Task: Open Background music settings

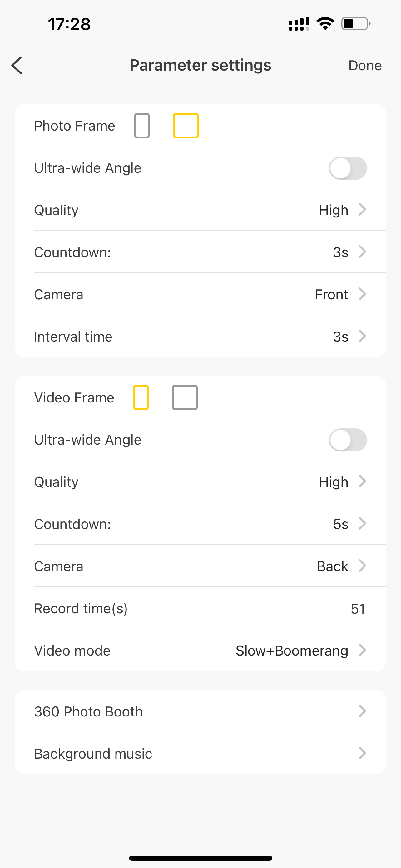Action: (200, 753)
